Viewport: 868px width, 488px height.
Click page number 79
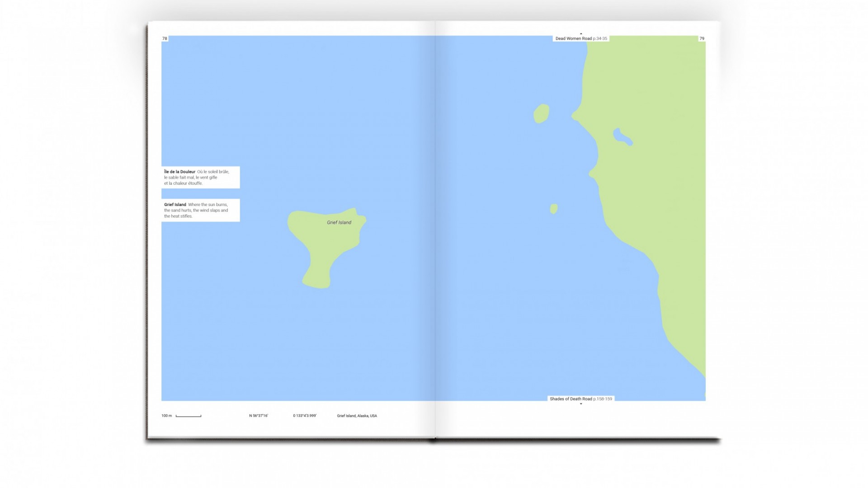(x=702, y=38)
